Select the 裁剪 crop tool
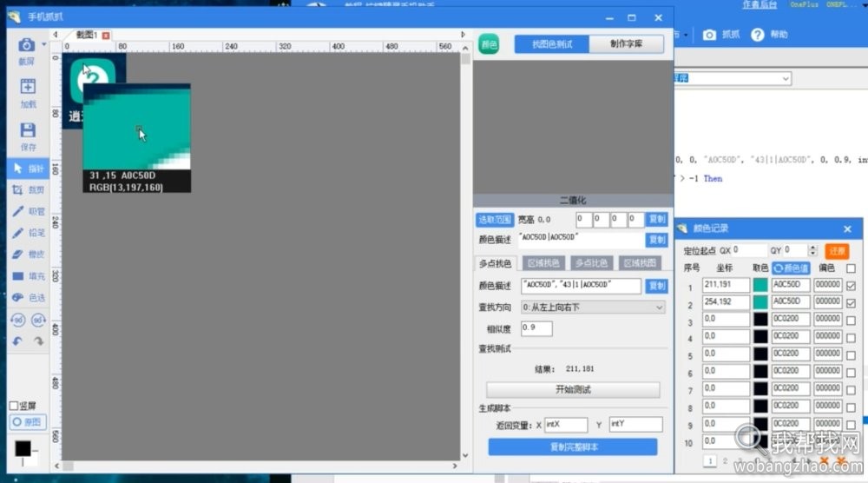The width and height of the screenshot is (868, 483). (x=29, y=190)
